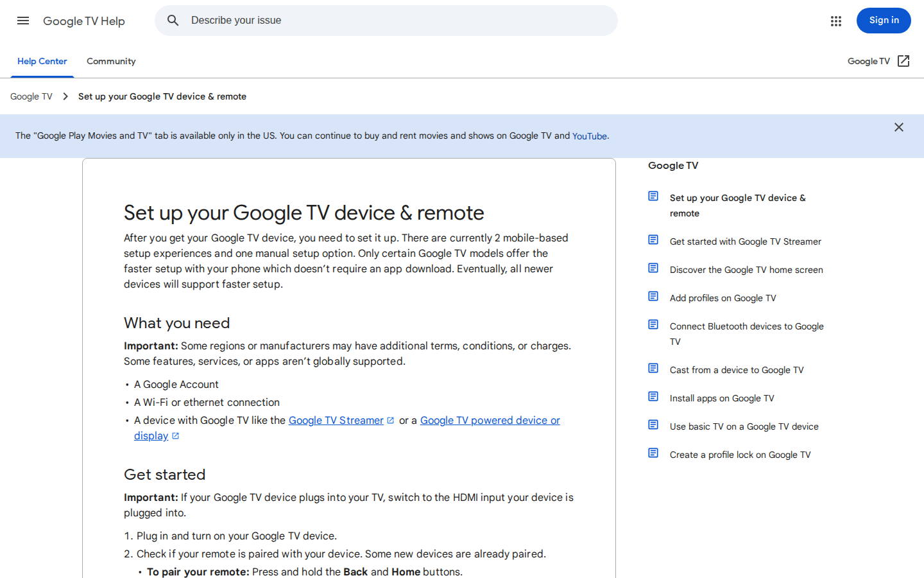
Task: Open the YouTube link in the banner
Action: point(589,136)
